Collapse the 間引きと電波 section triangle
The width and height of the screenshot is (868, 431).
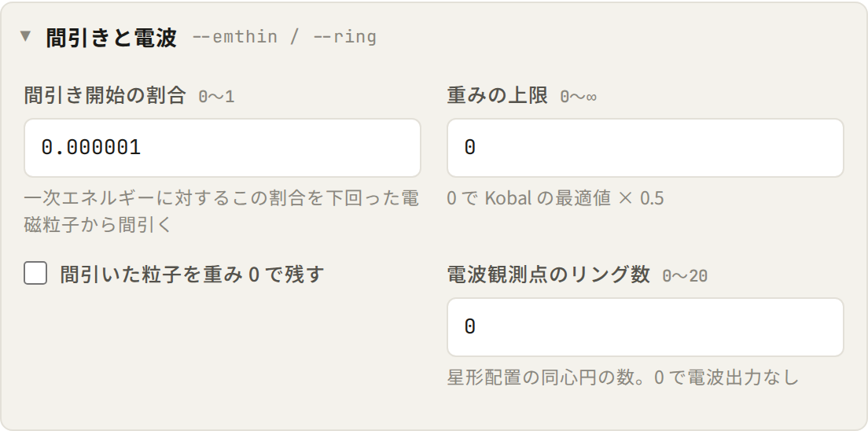[25, 36]
